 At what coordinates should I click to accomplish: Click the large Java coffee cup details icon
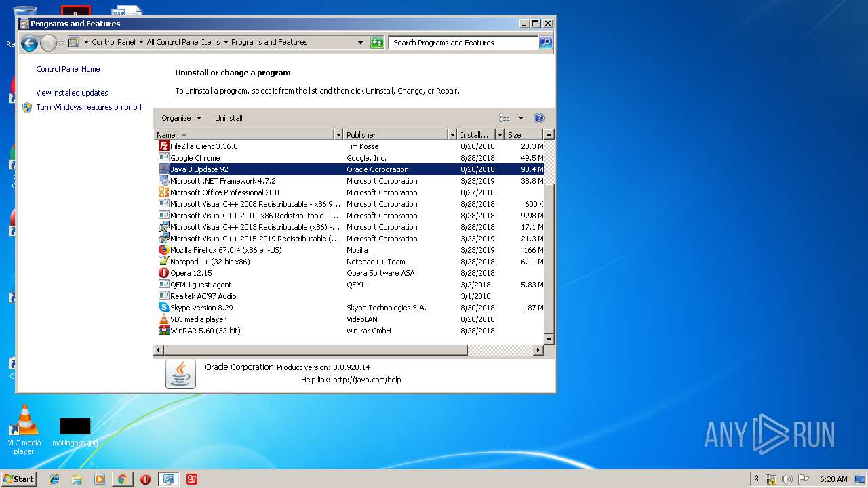tap(180, 373)
